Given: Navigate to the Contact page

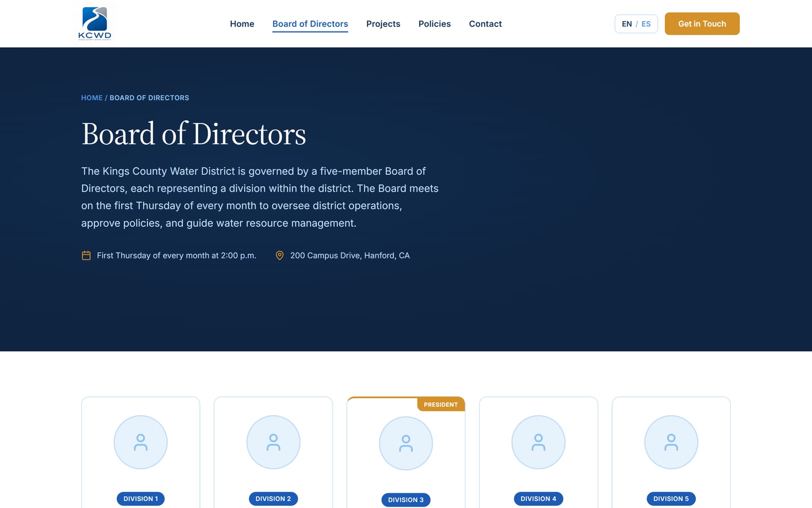Looking at the screenshot, I should 485,24.
